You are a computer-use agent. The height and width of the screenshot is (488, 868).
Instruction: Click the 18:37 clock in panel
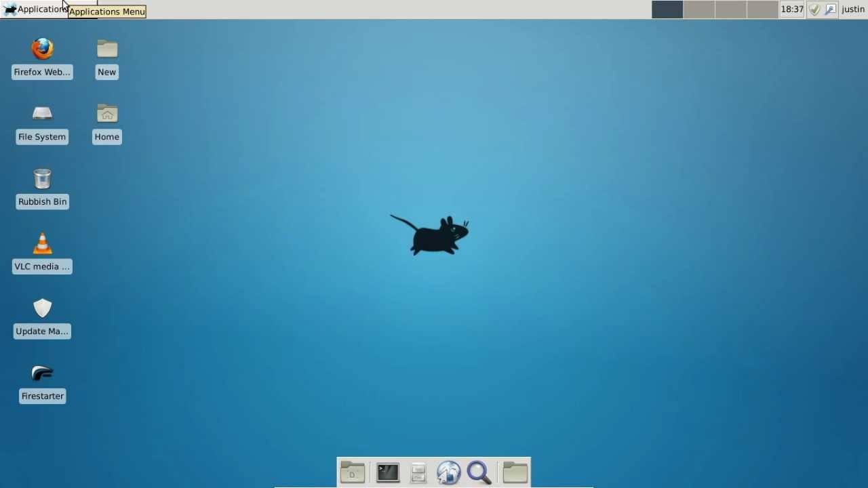(792, 9)
